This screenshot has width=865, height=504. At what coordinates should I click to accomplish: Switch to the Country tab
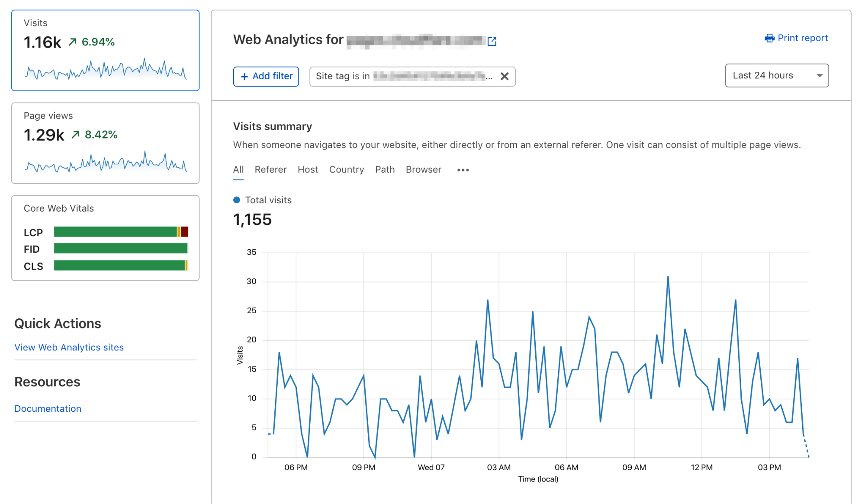[x=346, y=170]
